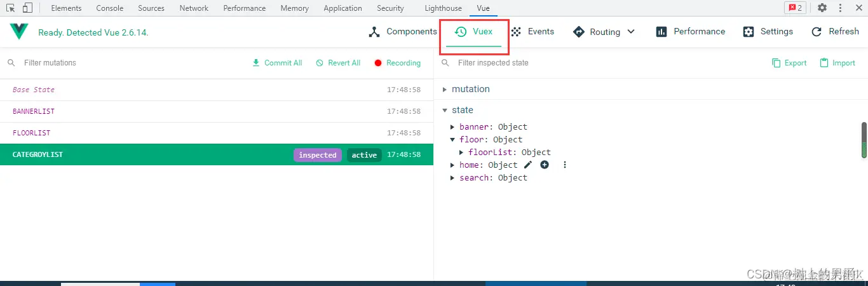The image size is (868, 286).
Task: Select the Vuex view tab
Action: tap(474, 32)
